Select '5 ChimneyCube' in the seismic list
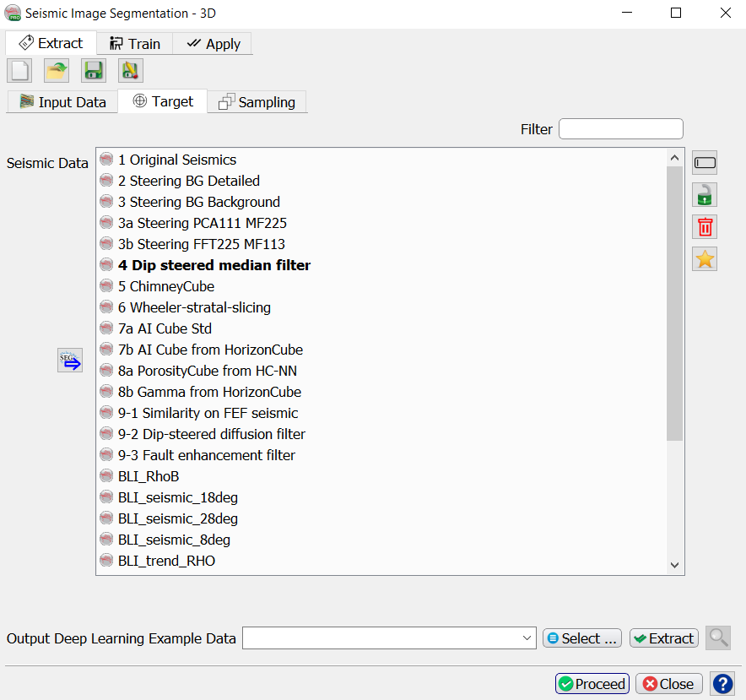 tap(166, 286)
